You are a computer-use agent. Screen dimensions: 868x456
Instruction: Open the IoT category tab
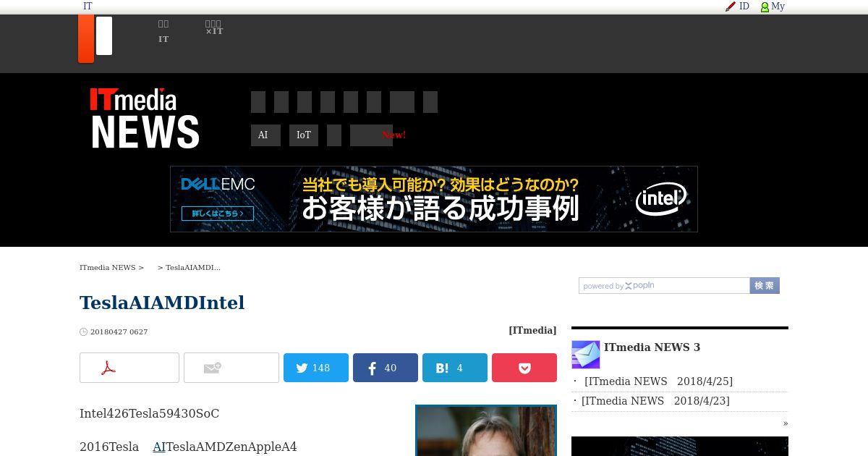point(304,135)
